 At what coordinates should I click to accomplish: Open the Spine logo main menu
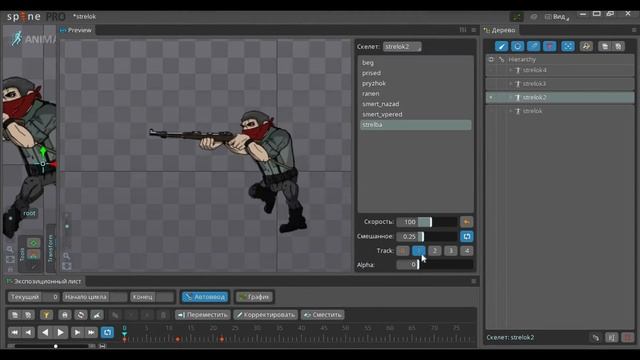(x=24, y=17)
